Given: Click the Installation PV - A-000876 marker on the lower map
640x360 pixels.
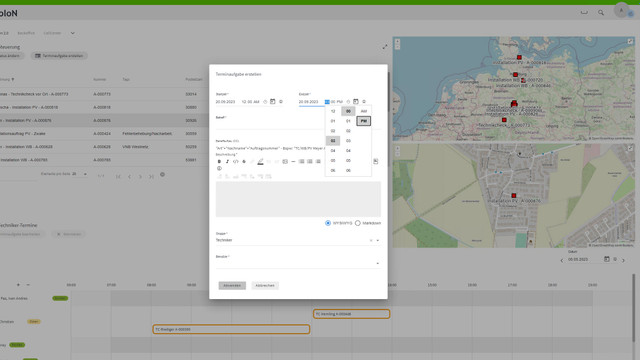Looking at the screenshot, I should tap(513, 196).
